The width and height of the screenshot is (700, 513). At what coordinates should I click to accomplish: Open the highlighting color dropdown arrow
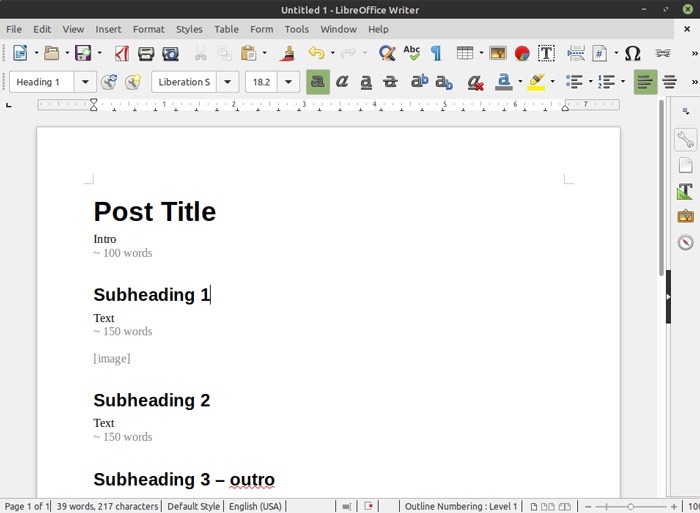553,82
